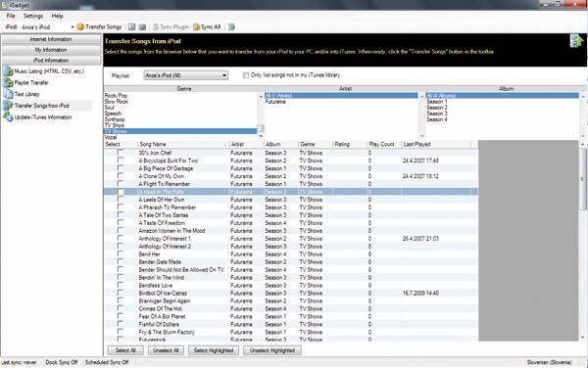The image size is (588, 368).
Task: Click the Transfer Songs from iPod sidebar icon
Action: pyautogui.click(x=8, y=106)
